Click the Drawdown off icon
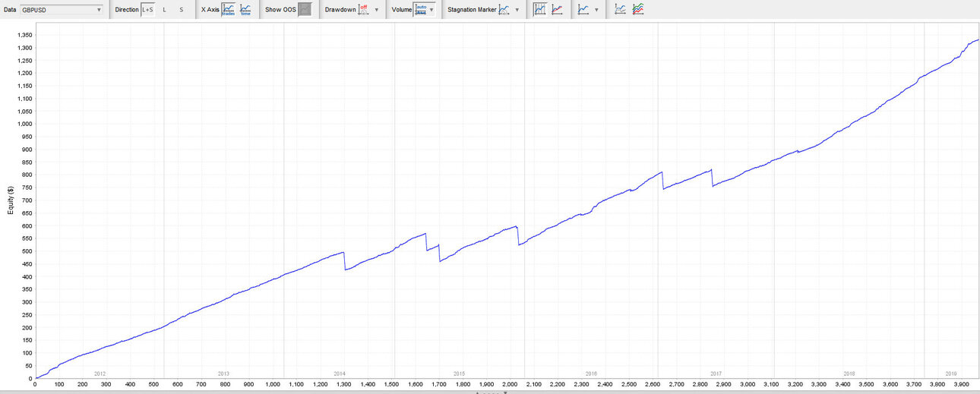The height and width of the screenshot is (394, 980). coord(363,10)
